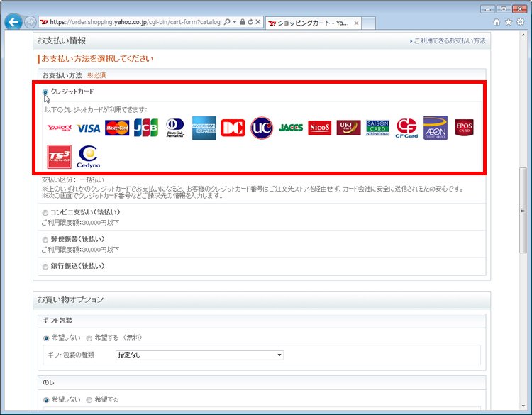Click the AEON Credit Service logo
This screenshot has width=532, height=415.
[436, 128]
